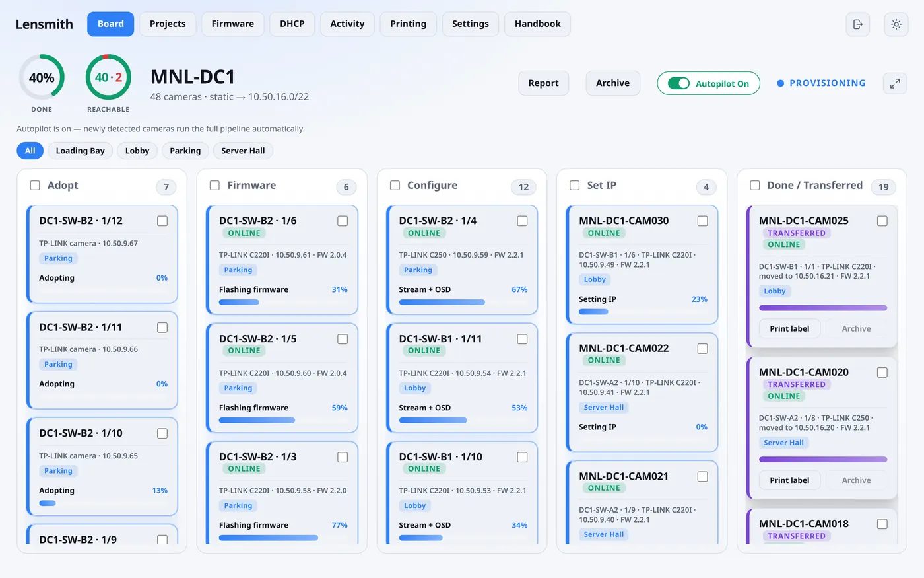This screenshot has height=578, width=924.
Task: Click the DC1-SW-B2 · 1/5 flashing progress bar
Action: coord(283,420)
